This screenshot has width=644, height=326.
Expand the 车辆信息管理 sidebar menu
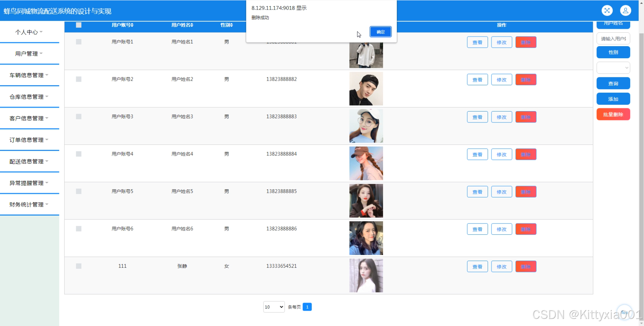(x=29, y=75)
